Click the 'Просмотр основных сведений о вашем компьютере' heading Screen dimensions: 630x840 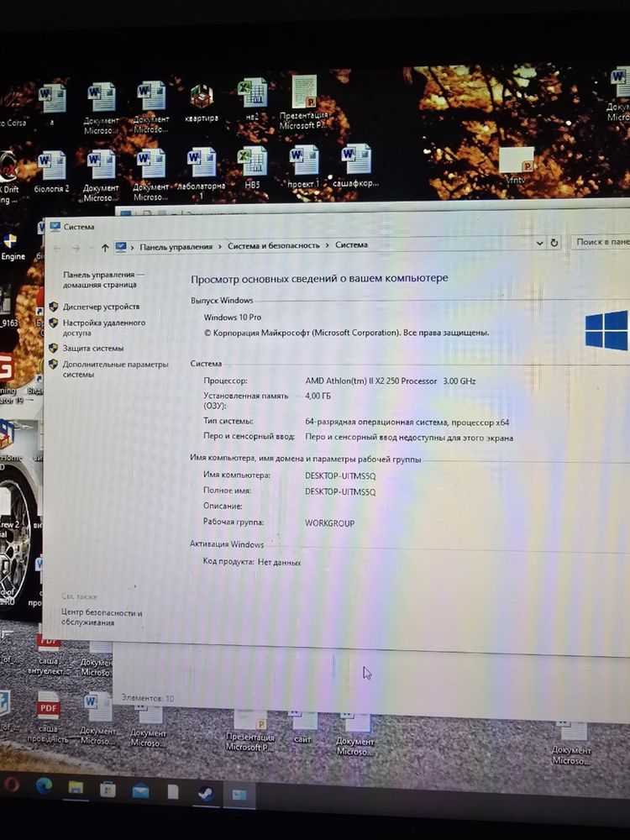[x=319, y=278]
